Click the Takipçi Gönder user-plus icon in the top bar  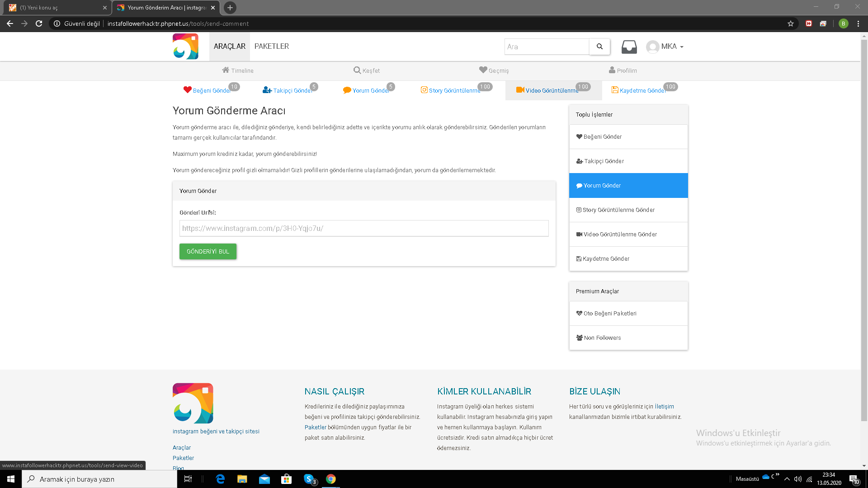(x=267, y=90)
